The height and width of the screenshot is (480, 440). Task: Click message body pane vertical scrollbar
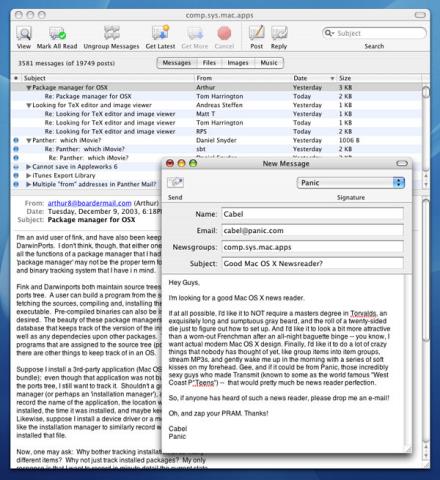tap(426, 270)
